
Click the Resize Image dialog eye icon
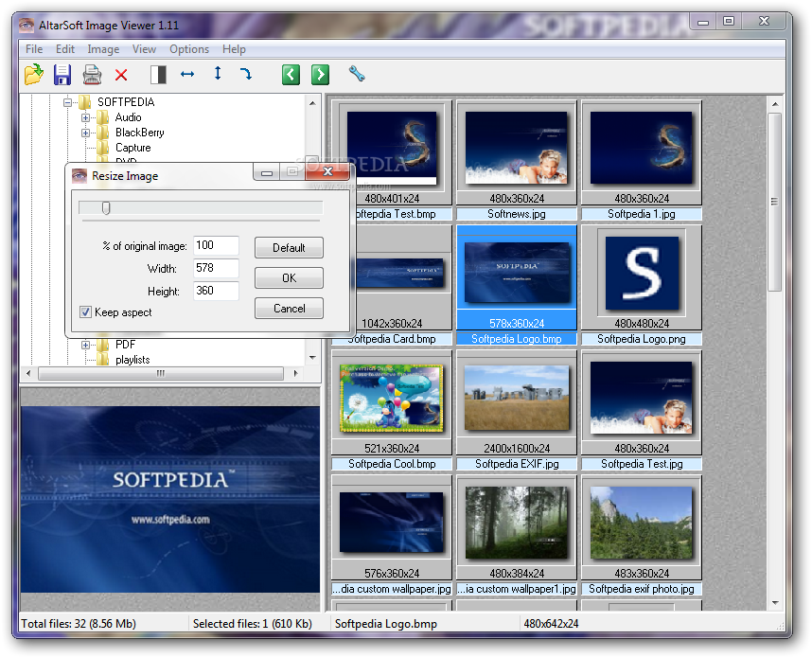point(79,176)
